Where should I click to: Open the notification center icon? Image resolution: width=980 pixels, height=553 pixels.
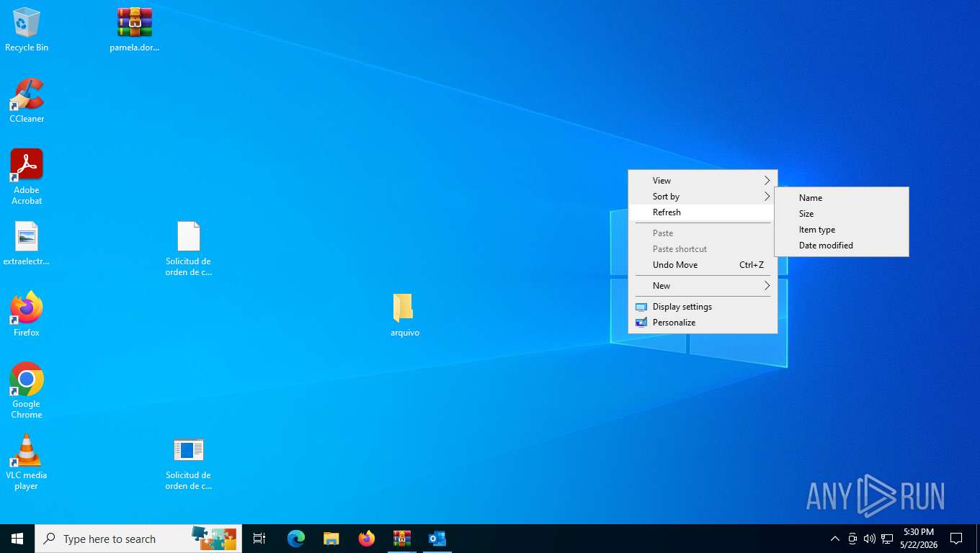tap(956, 539)
